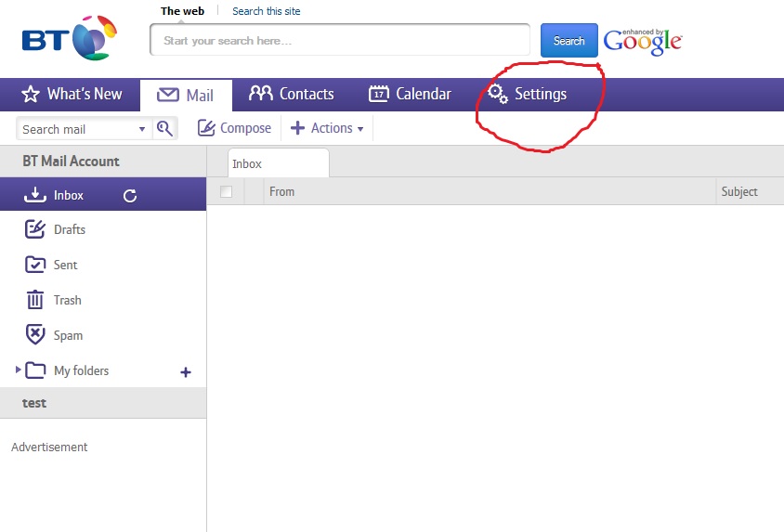Go to What's New tab
Screen dimensions: 784x532
[x=72, y=94]
